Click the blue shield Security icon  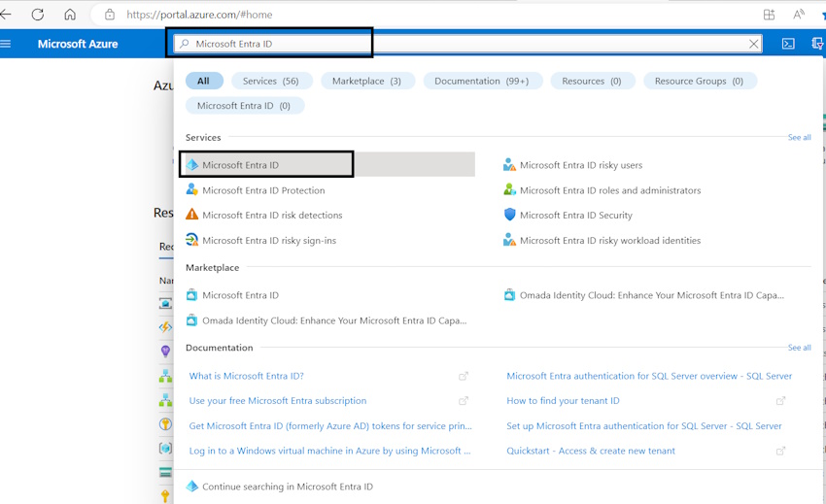coord(509,215)
